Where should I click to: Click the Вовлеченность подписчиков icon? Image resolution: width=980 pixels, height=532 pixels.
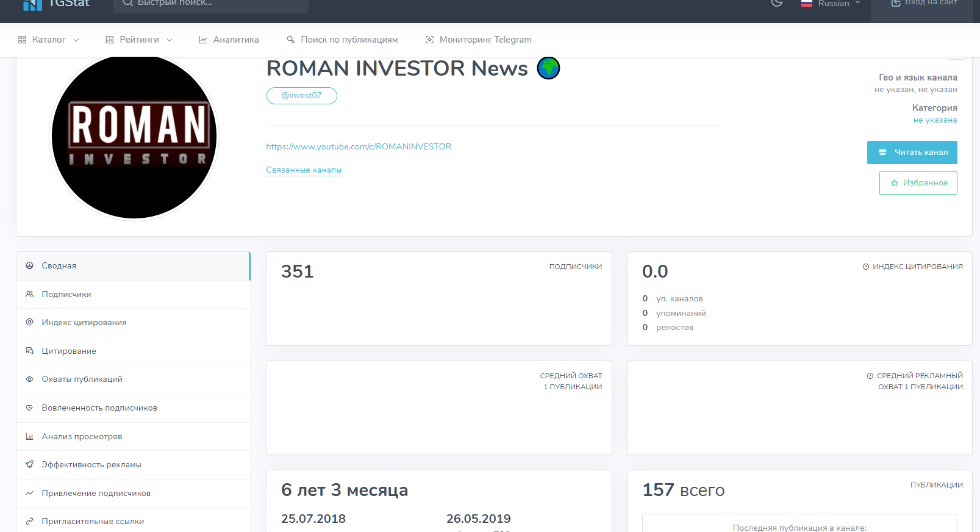click(29, 408)
